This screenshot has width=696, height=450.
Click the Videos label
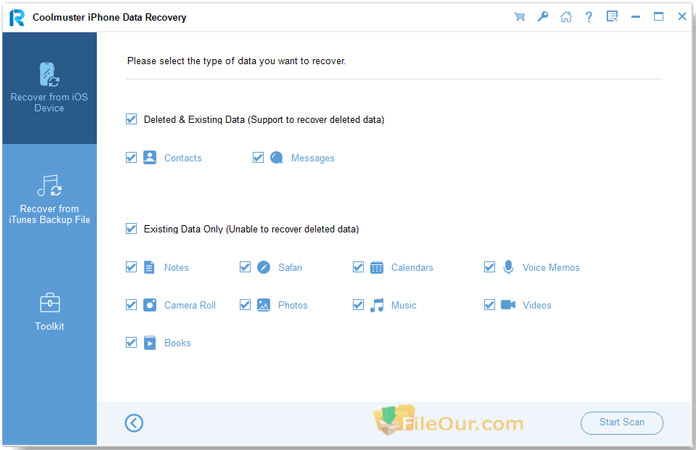point(537,305)
